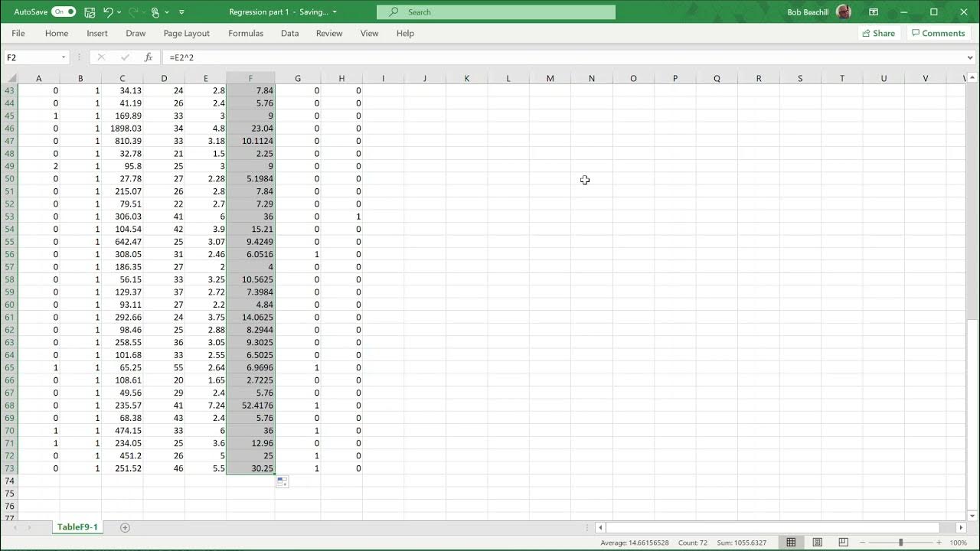Click the Sum: 1055.6327 status entry
Image resolution: width=980 pixels, height=551 pixels.
coord(742,543)
